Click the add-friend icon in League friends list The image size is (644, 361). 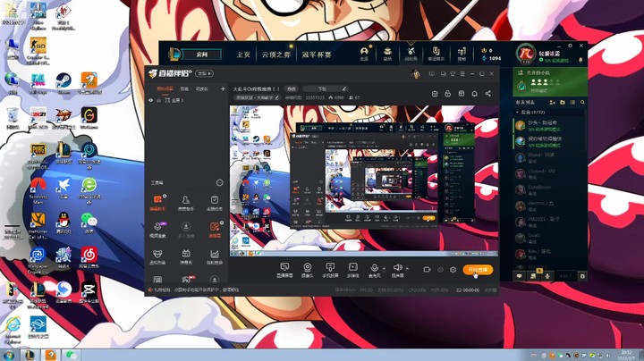pyautogui.click(x=552, y=102)
